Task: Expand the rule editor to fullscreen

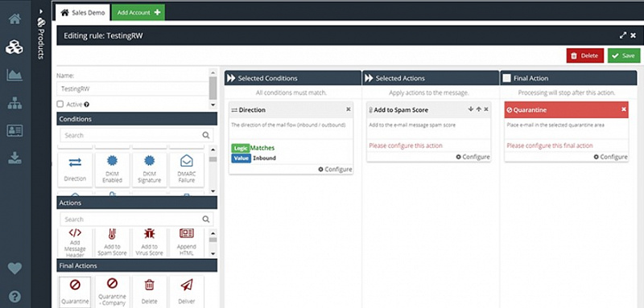Action: click(x=623, y=35)
